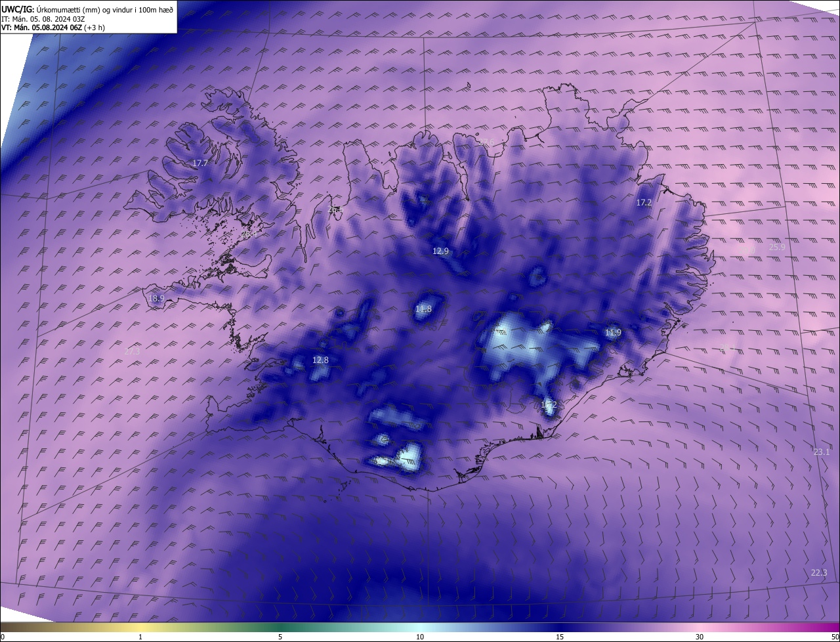Click the 50 tick on the color scale
Viewport: 840px width, 642px height.
coord(835,637)
